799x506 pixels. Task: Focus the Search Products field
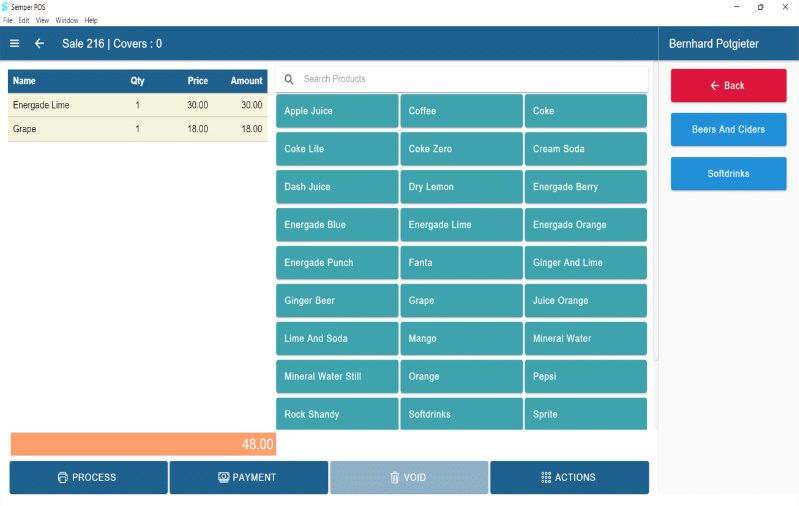point(462,79)
